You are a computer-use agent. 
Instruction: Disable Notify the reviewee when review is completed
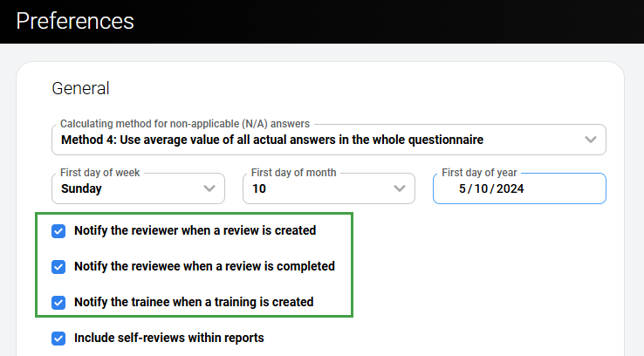tap(58, 266)
